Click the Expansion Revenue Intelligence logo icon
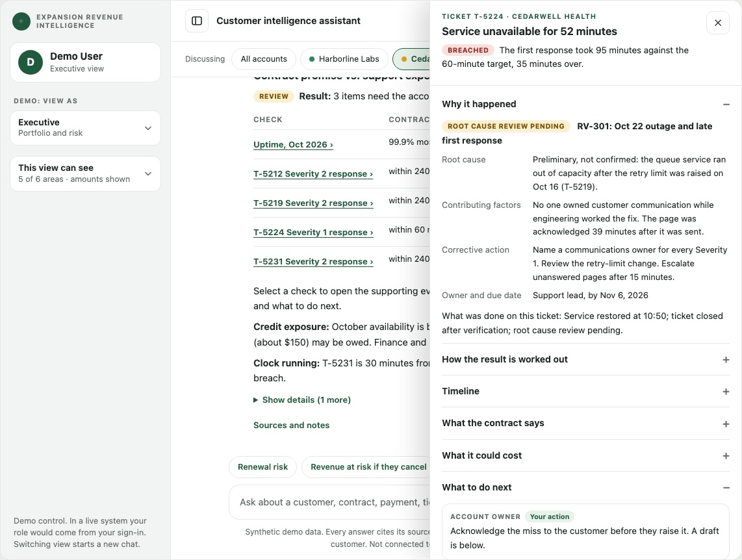The image size is (742, 560). tap(21, 21)
